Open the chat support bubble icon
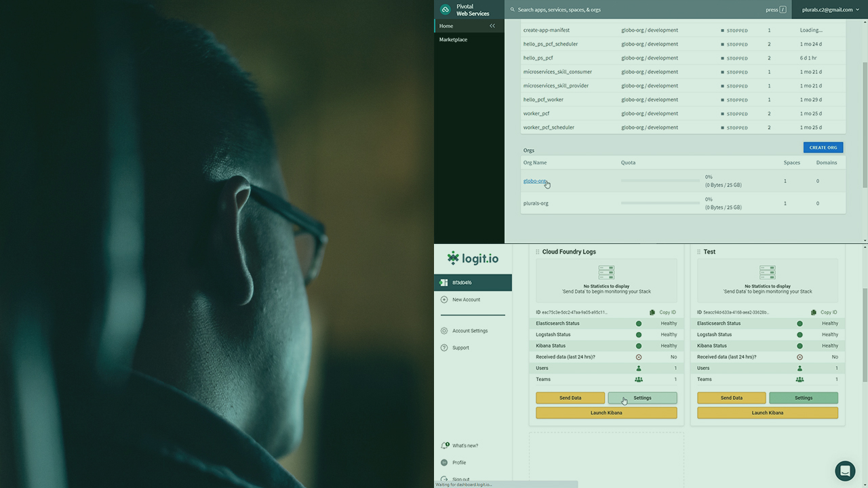The height and width of the screenshot is (488, 868). (x=845, y=470)
